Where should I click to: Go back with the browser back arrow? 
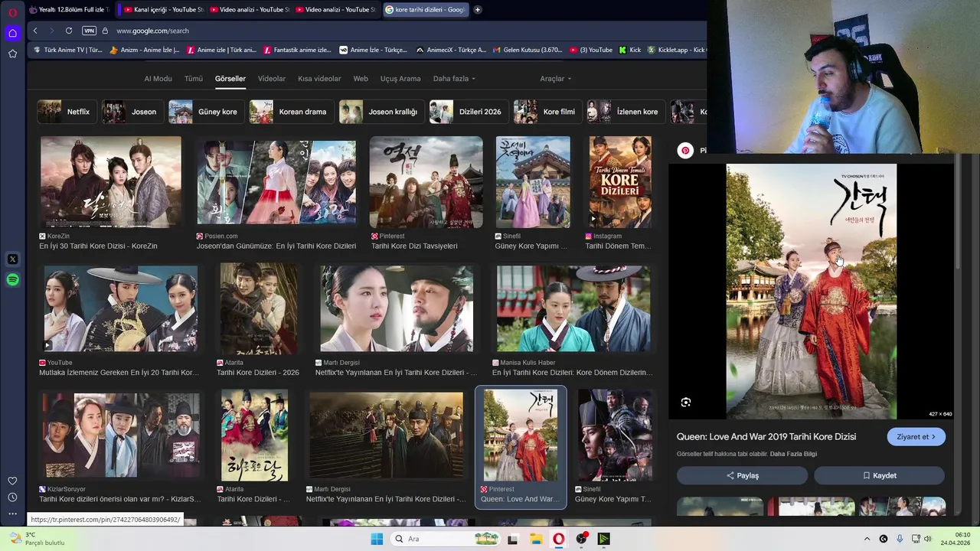pos(35,31)
